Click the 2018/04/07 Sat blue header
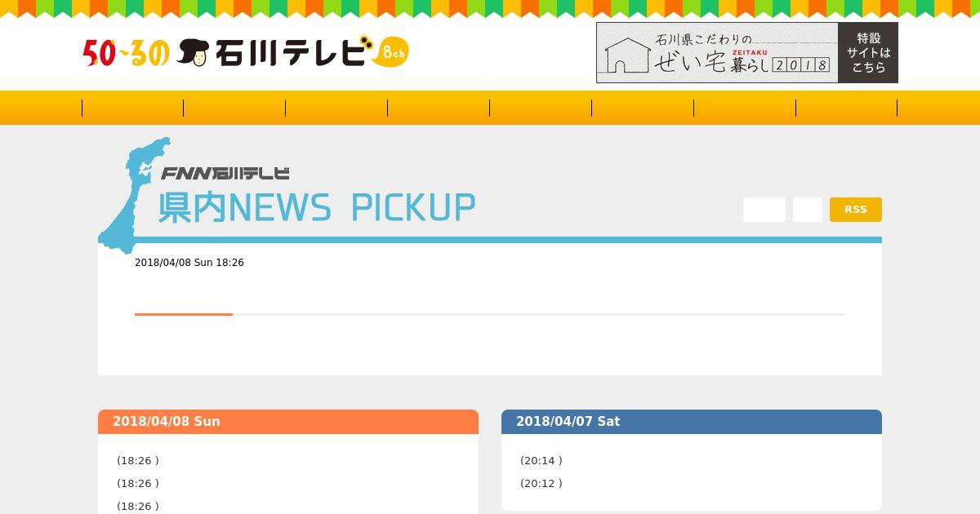The image size is (980, 514). click(x=692, y=422)
